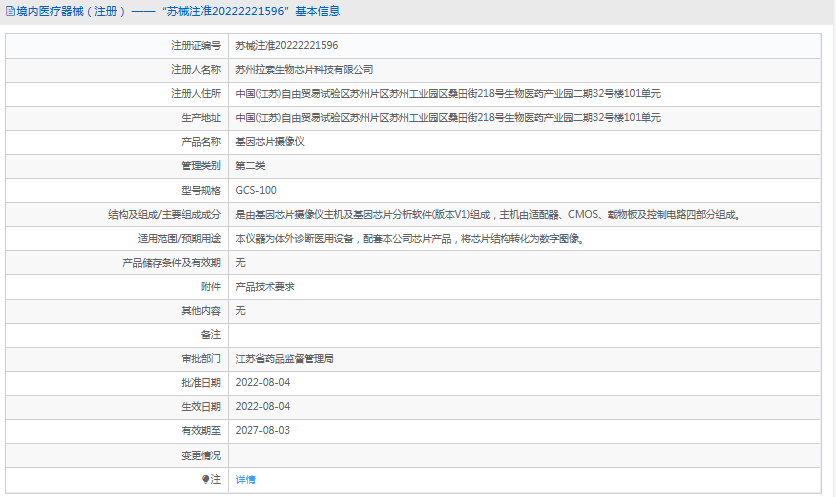The height and width of the screenshot is (497, 836).
Task: Select company name 苏州拉索生物芯片科技有限公司
Action: pos(304,69)
